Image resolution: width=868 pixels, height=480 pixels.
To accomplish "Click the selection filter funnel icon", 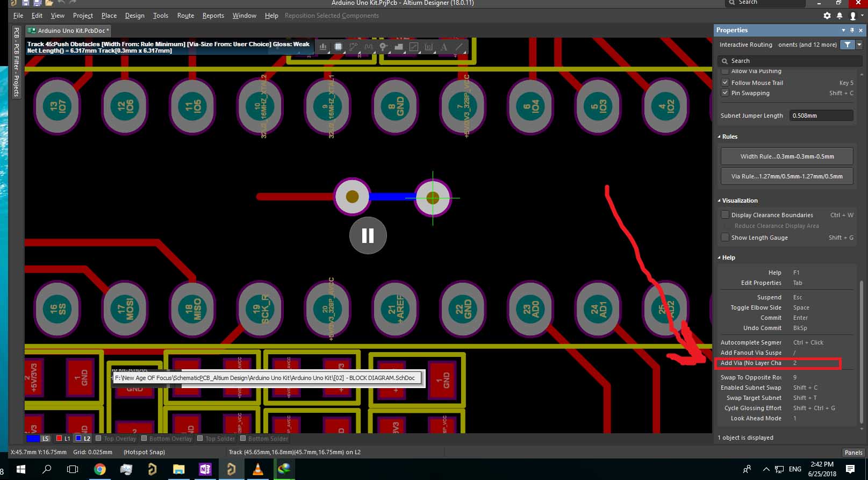I will [847, 45].
